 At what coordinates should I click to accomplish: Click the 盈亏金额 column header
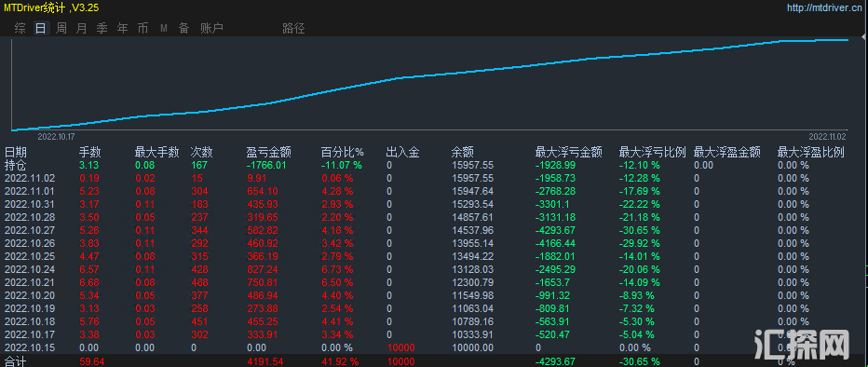click(x=268, y=152)
